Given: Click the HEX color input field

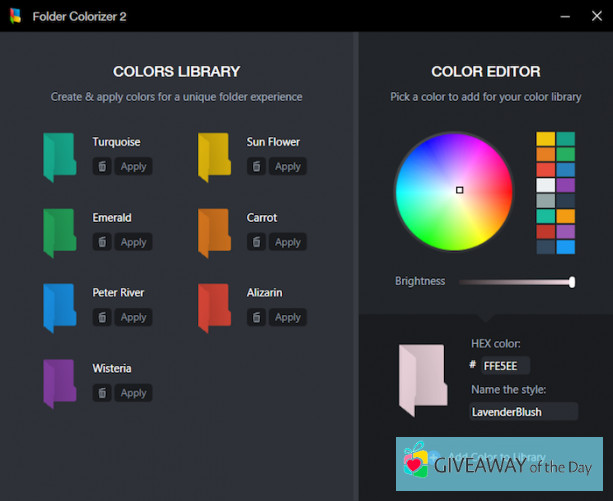Looking at the screenshot, I should coord(506,366).
